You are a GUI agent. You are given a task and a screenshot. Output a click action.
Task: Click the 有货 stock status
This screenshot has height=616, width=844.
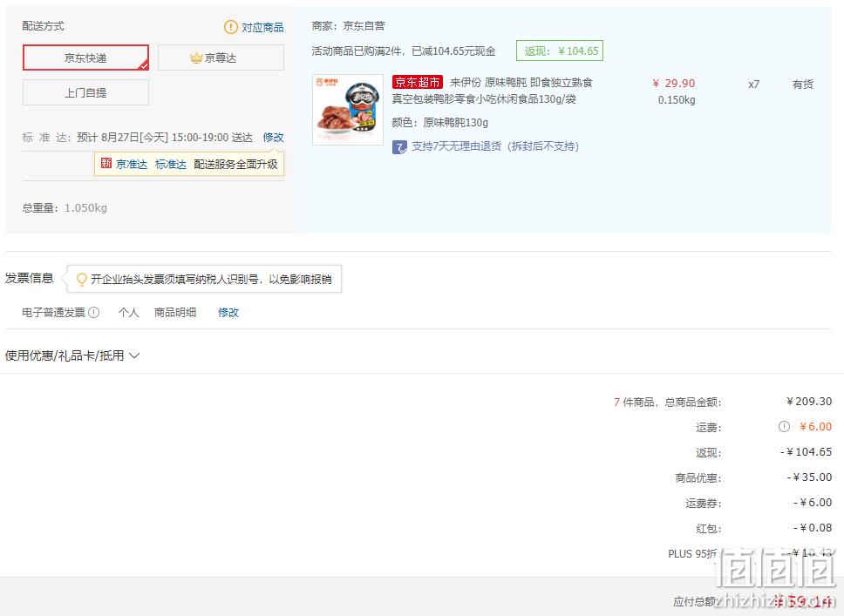[x=802, y=84]
